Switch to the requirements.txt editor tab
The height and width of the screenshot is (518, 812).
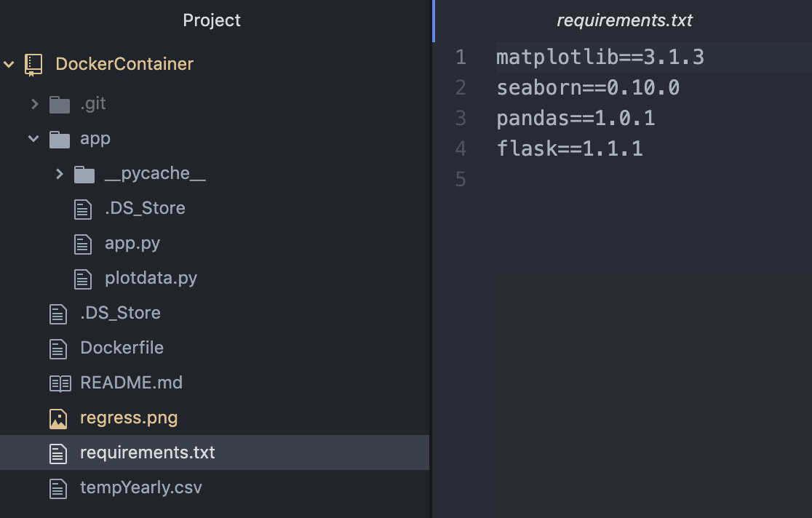click(x=624, y=20)
